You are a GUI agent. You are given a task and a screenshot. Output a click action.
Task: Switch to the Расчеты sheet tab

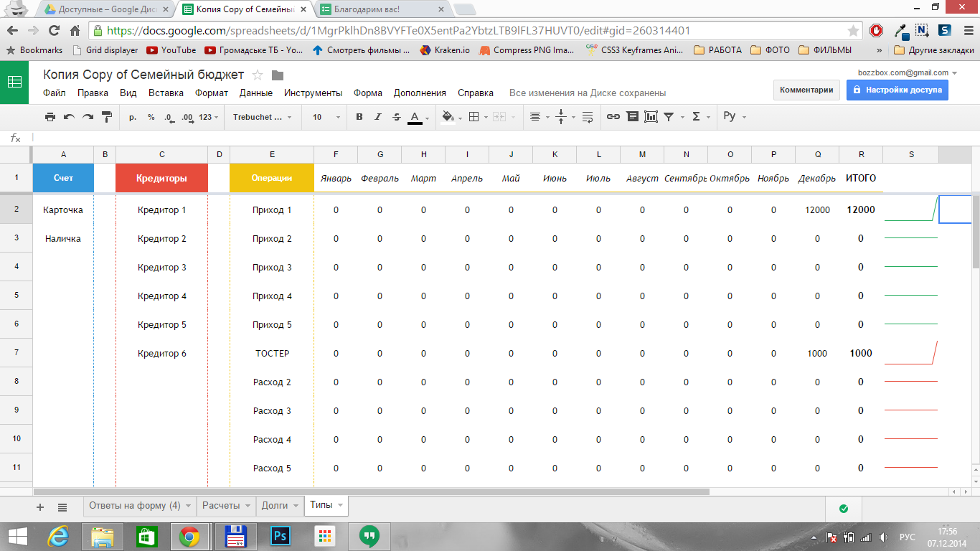[x=227, y=505]
